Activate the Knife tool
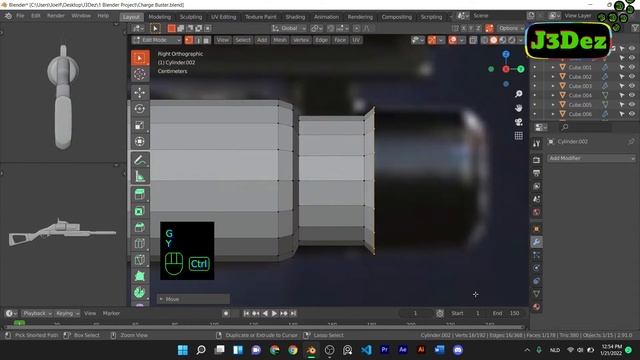The image size is (640, 360). point(140,260)
